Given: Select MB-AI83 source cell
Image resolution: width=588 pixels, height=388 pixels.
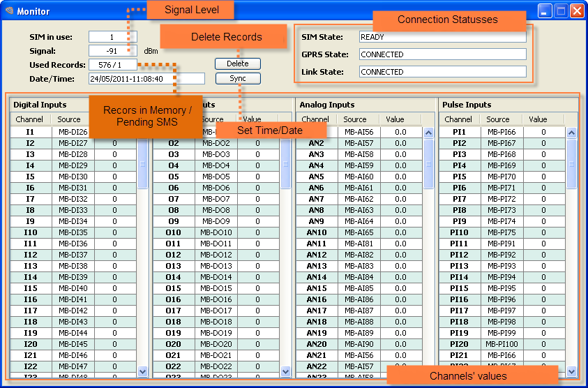Looking at the screenshot, I should pyautogui.click(x=359, y=266).
